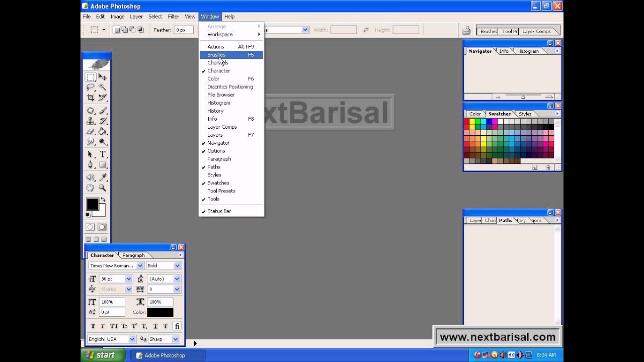Open the Times New Roman font dropdown

tap(140, 265)
